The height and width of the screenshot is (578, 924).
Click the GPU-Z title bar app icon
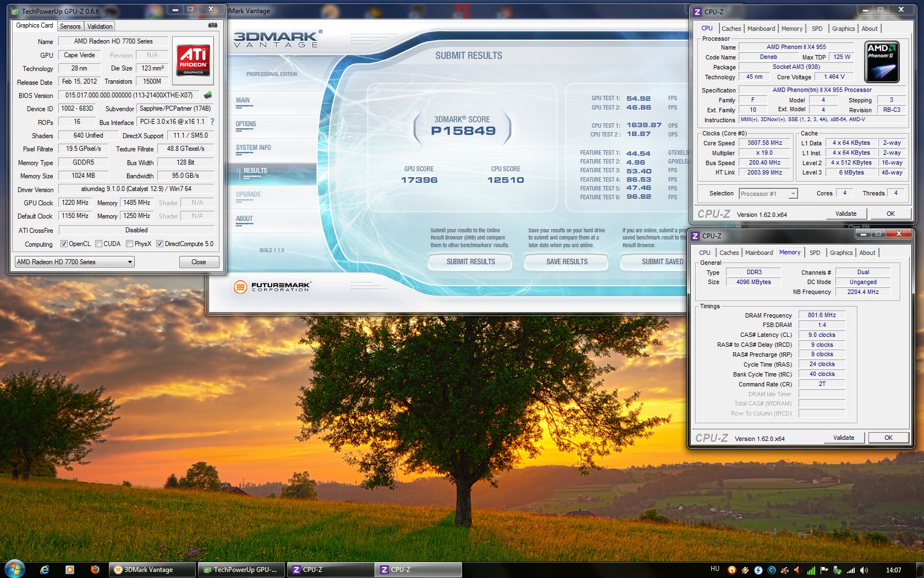click(x=15, y=11)
